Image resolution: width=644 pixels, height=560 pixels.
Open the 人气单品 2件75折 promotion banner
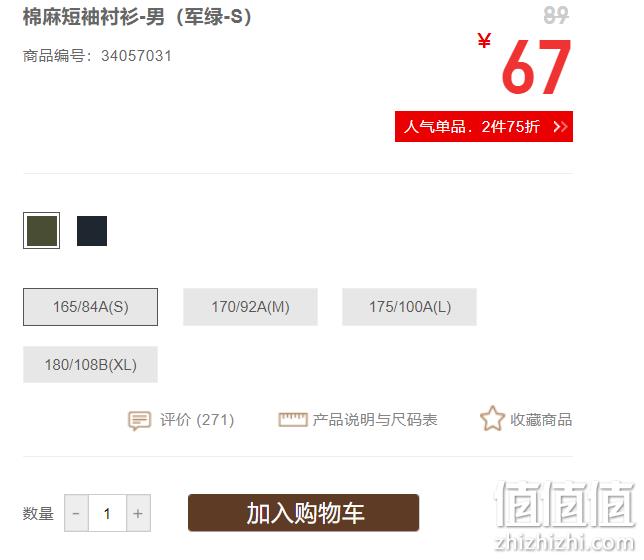484,127
